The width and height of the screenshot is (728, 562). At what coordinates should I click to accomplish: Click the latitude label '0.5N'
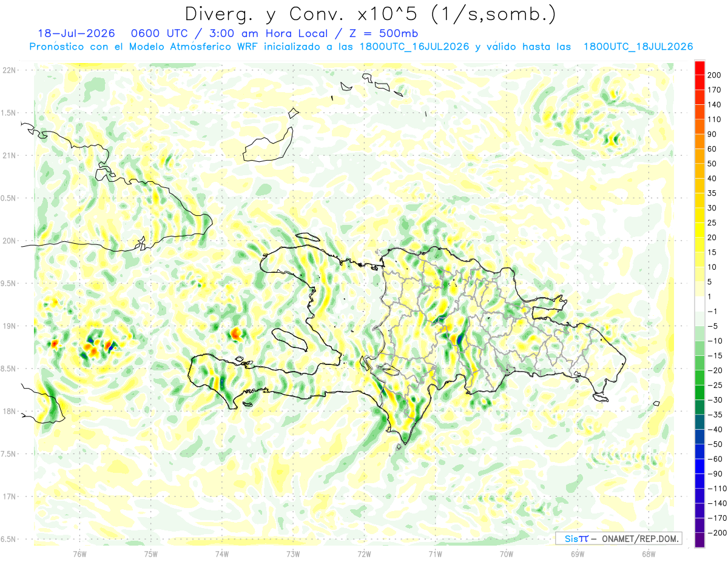coord(9,198)
